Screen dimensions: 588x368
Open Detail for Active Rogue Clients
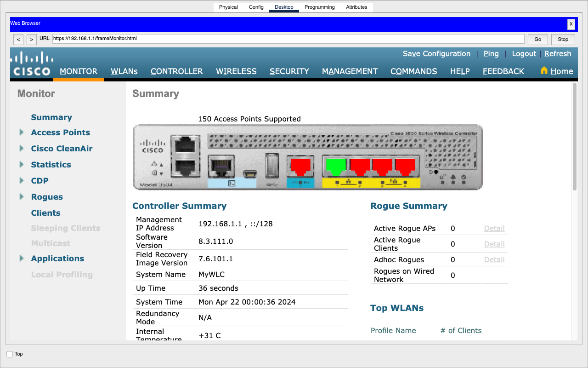click(494, 244)
